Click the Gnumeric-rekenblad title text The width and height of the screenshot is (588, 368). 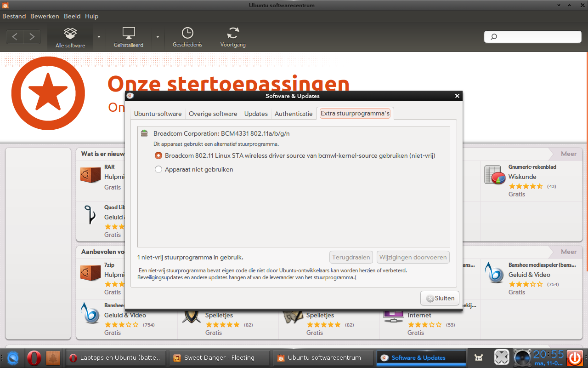[x=532, y=167]
